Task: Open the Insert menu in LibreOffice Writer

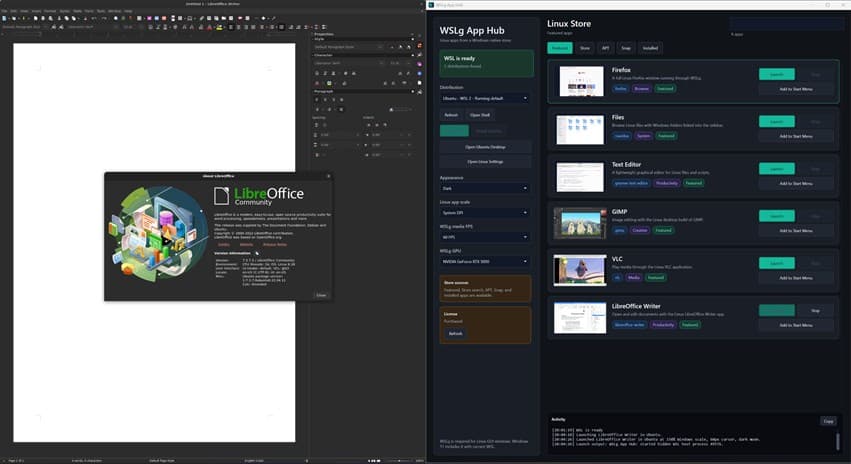Action: 36,11
